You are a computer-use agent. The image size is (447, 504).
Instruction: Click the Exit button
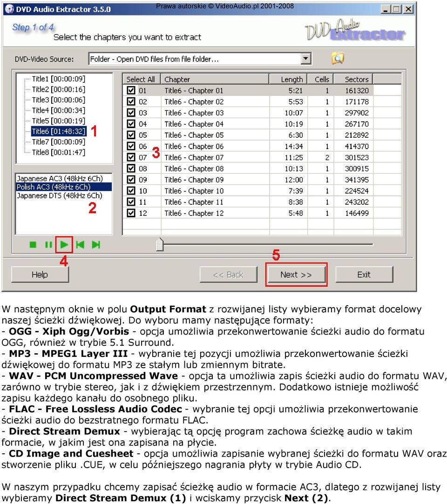tap(364, 275)
